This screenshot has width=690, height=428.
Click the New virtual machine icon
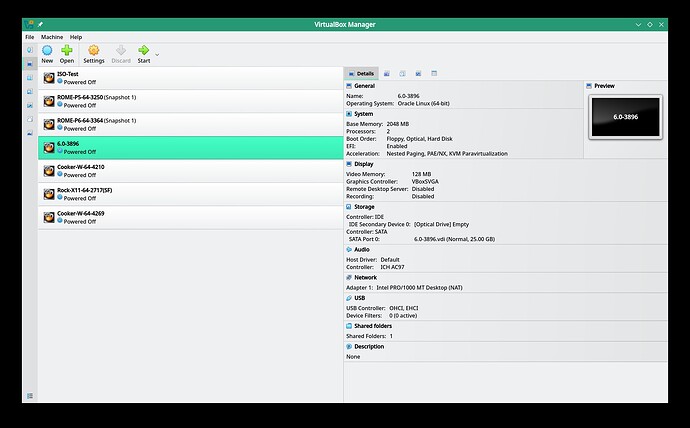point(47,51)
